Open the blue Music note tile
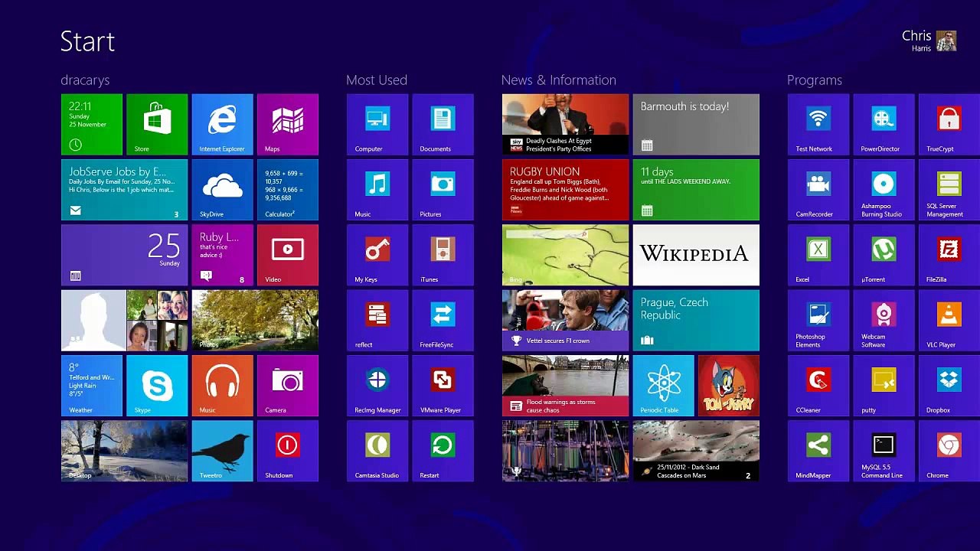Viewport: 980px width, 551px height. 377,190
